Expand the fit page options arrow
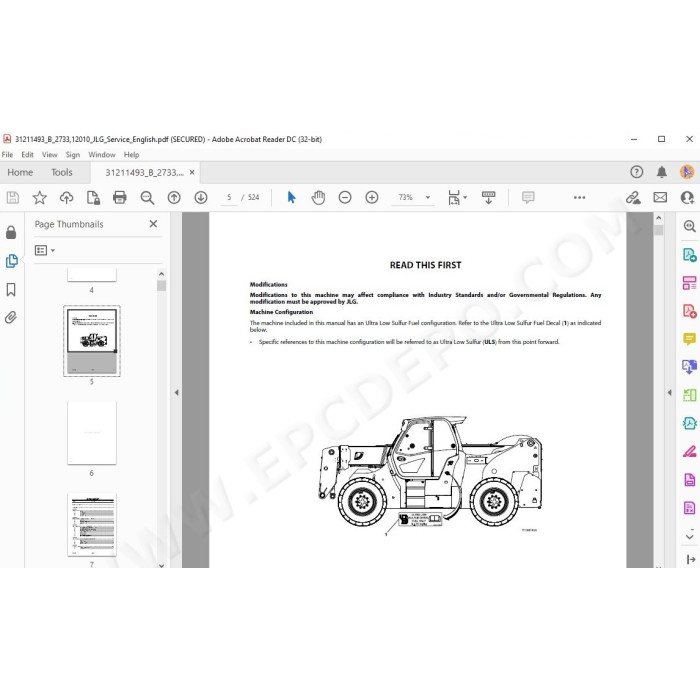 [465, 197]
